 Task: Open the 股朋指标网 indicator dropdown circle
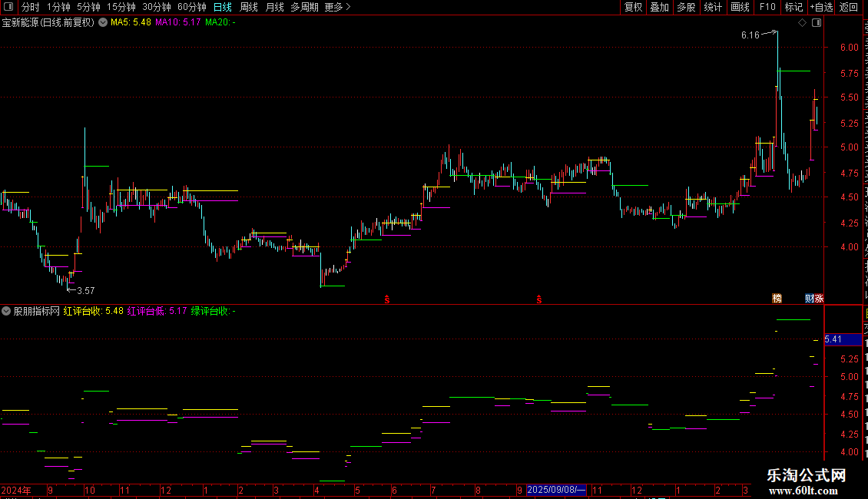pos(6,311)
